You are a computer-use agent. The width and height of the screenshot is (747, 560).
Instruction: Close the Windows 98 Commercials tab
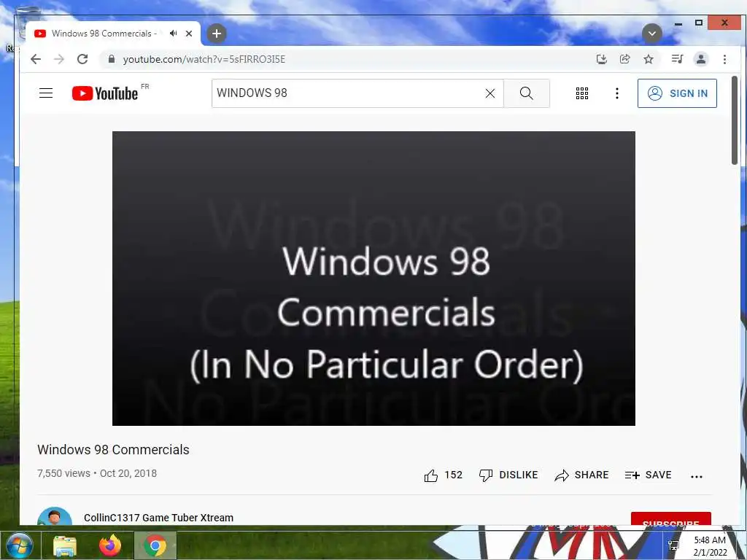(x=189, y=34)
